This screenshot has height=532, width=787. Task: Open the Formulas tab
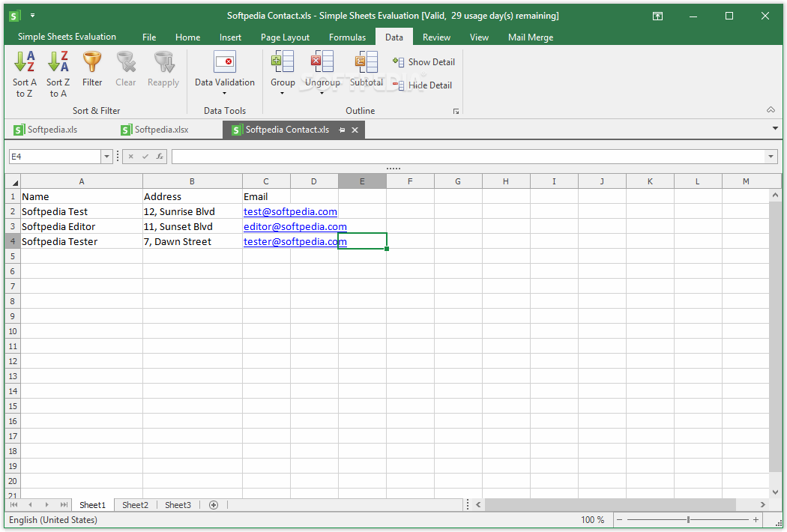coord(347,37)
